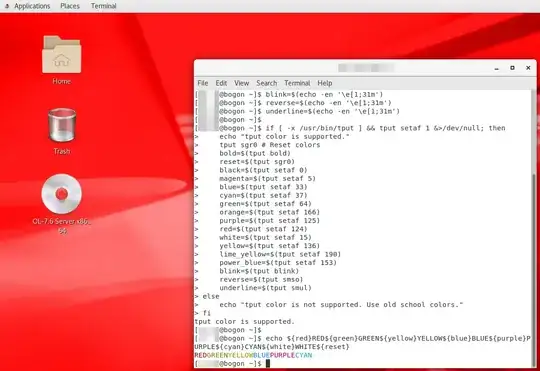This screenshot has height=371, width=540.
Task: Open the Terminal menu in the menubar
Action: click(x=297, y=83)
